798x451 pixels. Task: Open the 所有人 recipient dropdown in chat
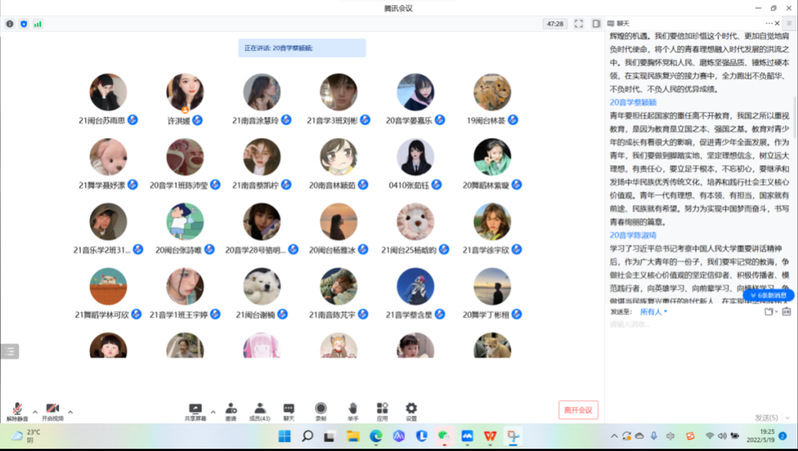653,311
